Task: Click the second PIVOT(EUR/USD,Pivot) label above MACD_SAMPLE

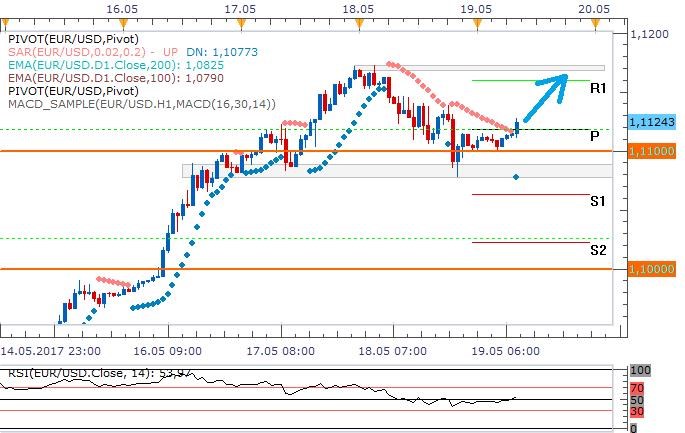Action: point(73,91)
